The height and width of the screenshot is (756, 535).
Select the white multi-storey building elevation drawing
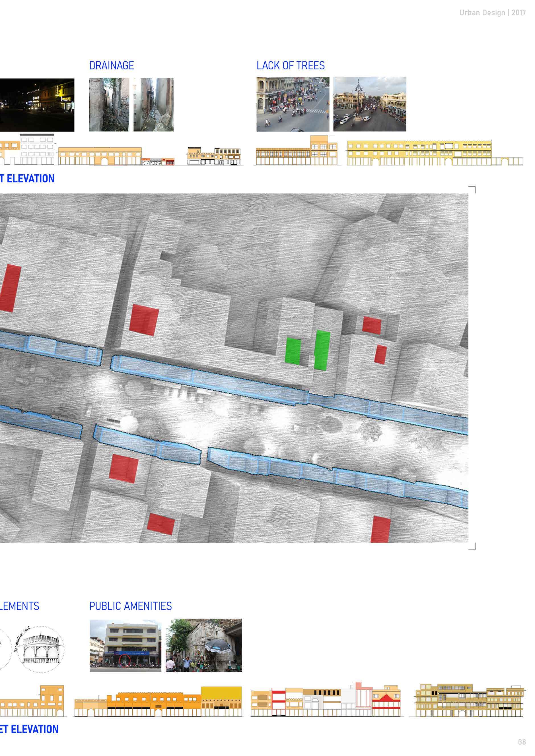pyautogui.click(x=37, y=149)
